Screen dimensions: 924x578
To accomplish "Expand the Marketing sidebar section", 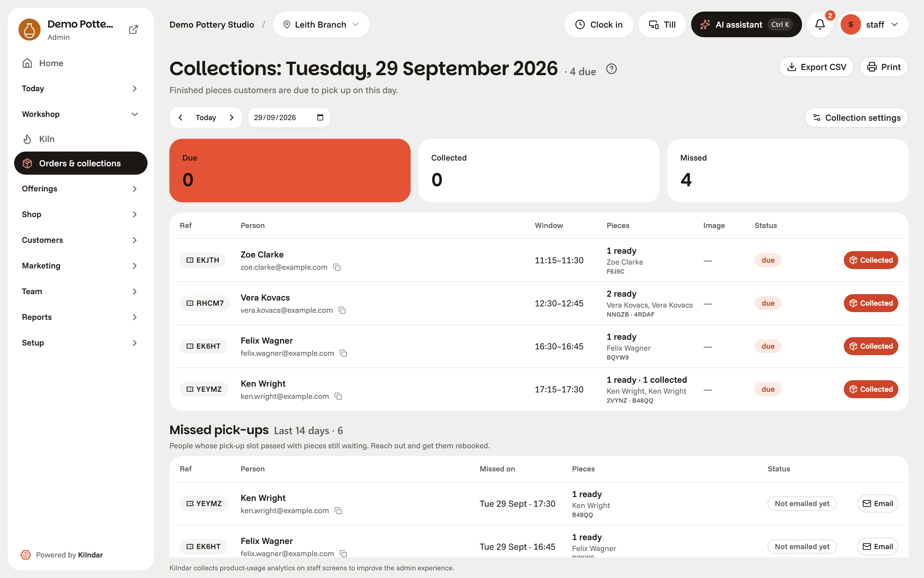I will coord(81,266).
